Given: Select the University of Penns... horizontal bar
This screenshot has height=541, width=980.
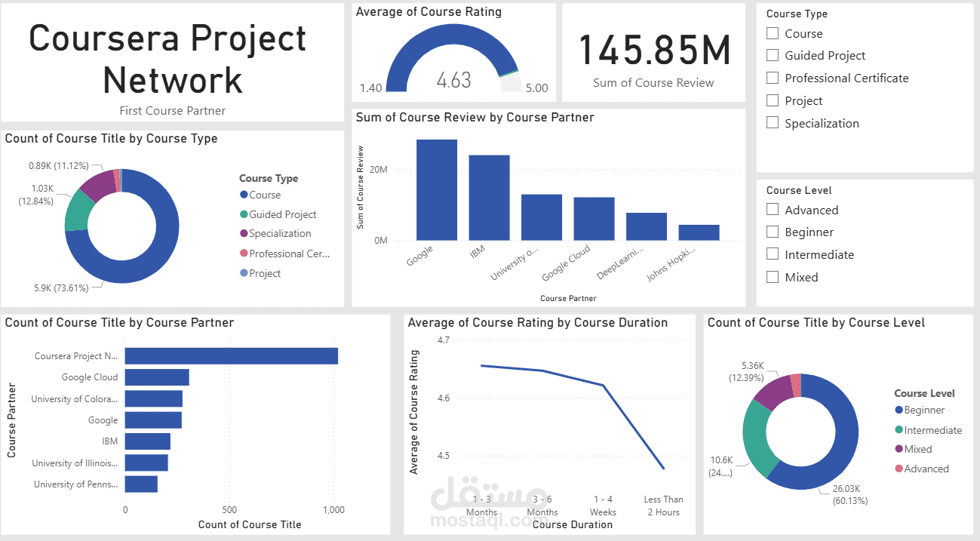Looking at the screenshot, I should click(x=141, y=484).
